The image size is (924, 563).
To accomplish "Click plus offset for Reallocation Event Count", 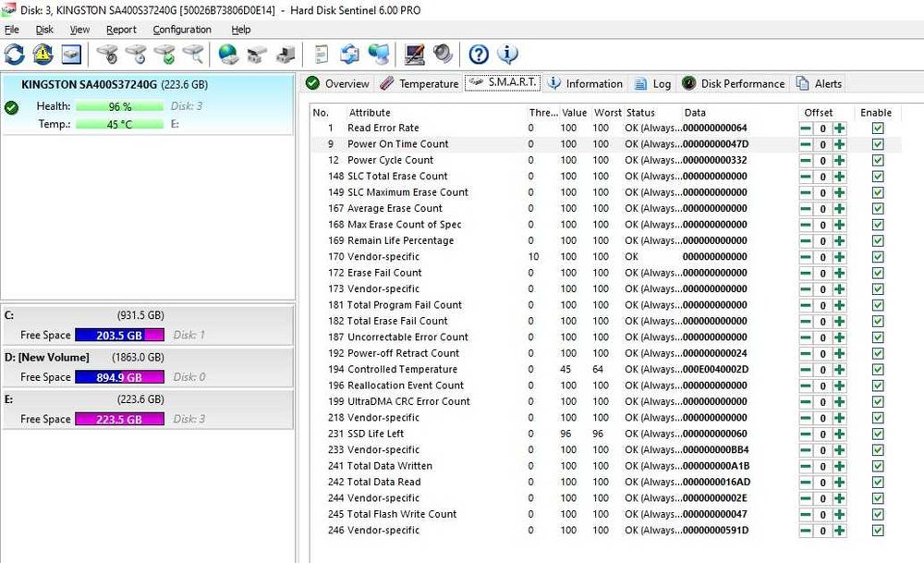I will click(840, 386).
